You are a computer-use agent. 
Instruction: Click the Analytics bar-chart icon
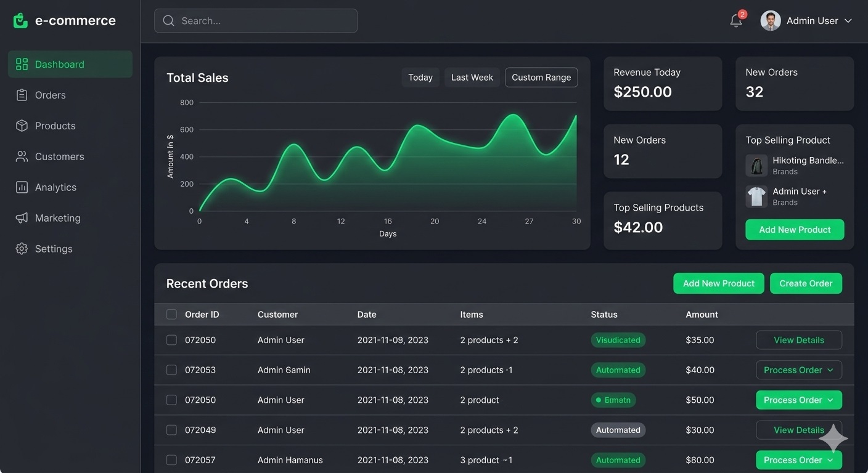21,187
